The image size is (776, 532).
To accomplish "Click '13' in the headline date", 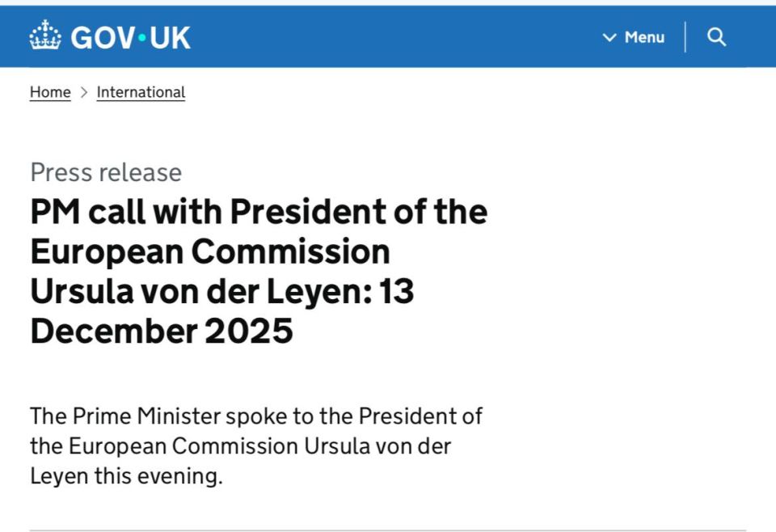I will tap(396, 291).
